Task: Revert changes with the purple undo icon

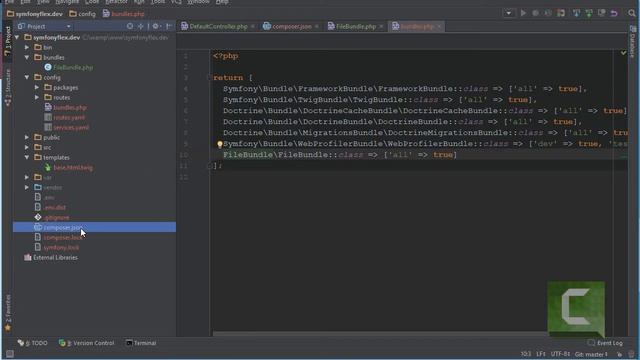Action: coord(614,13)
